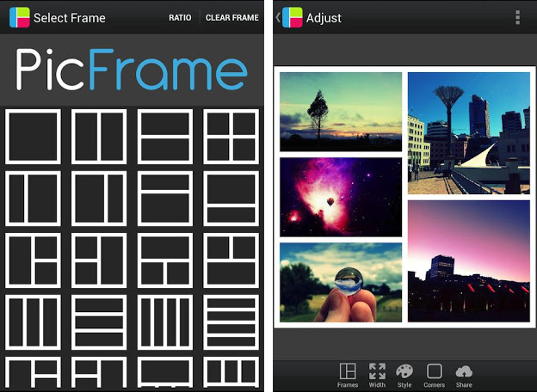Tap the CLEAR FRAME button

point(231,17)
